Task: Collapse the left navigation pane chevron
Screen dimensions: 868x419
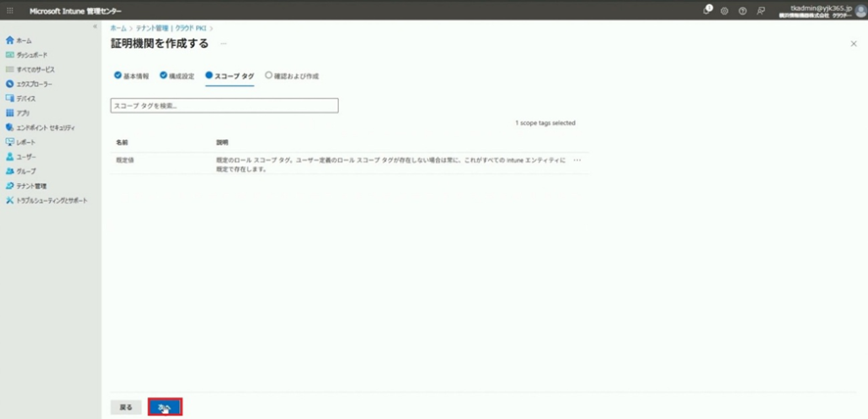Action: 94,26
